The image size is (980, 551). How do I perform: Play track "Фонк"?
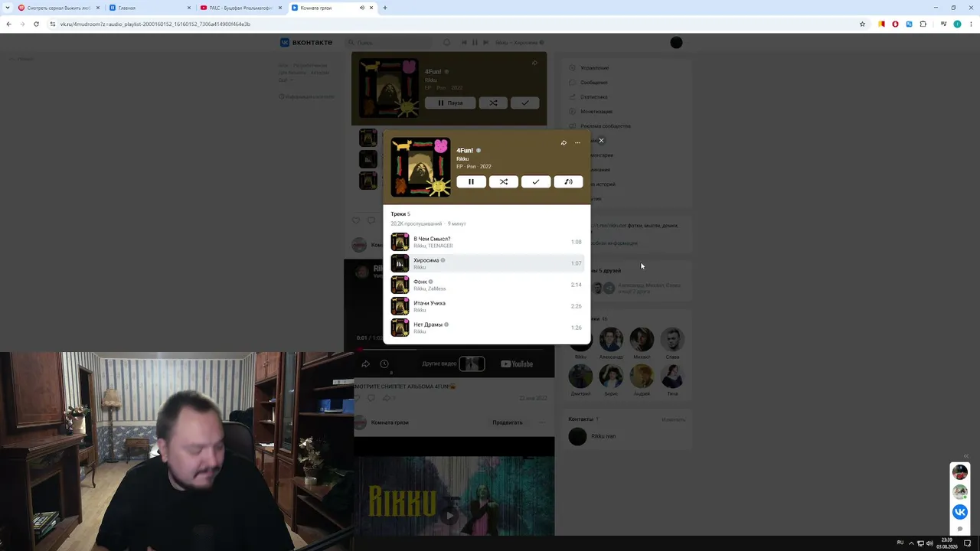[486, 285]
